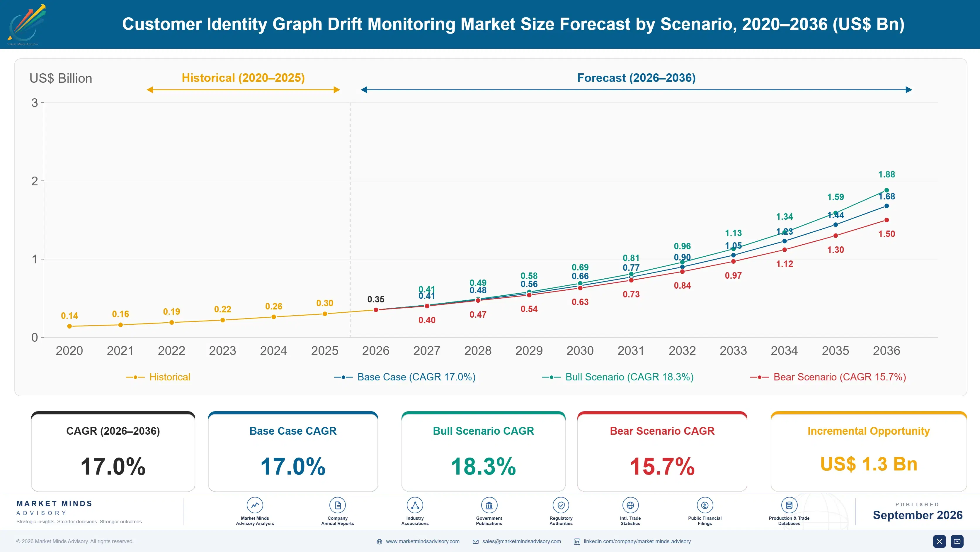The height and width of the screenshot is (552, 980).
Task: Click the Industry Associations network icon
Action: click(x=415, y=505)
